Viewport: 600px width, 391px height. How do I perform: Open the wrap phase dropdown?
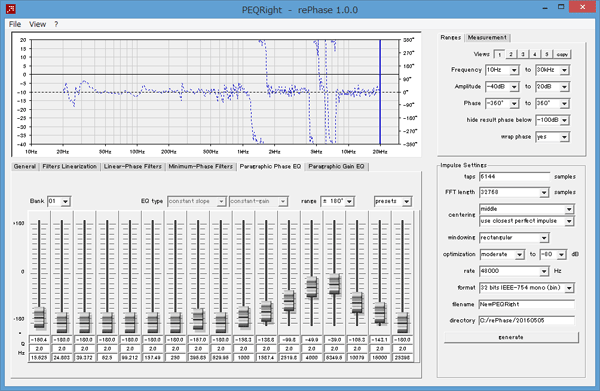552,137
